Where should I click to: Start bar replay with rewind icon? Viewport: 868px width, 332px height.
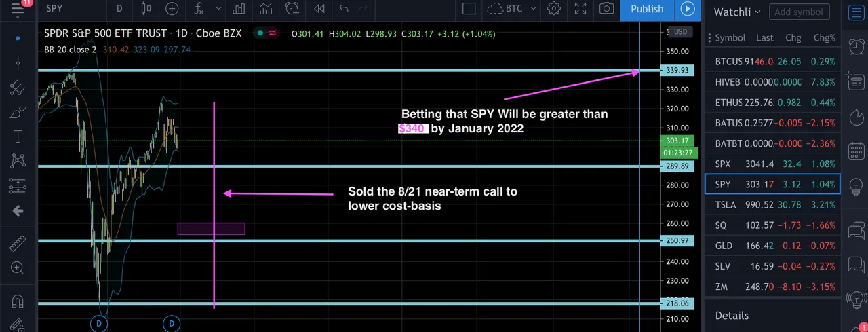(319, 9)
